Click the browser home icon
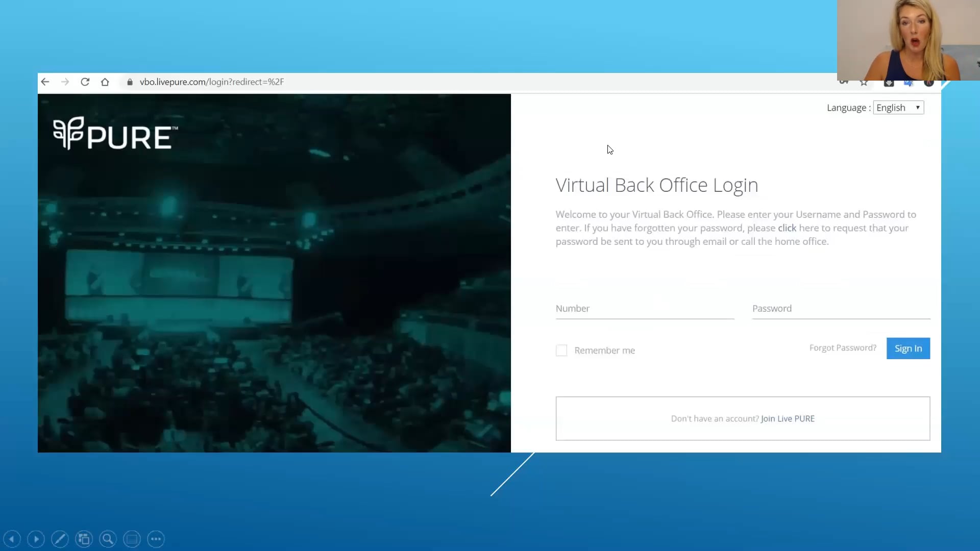The width and height of the screenshot is (980, 551). pos(105,82)
